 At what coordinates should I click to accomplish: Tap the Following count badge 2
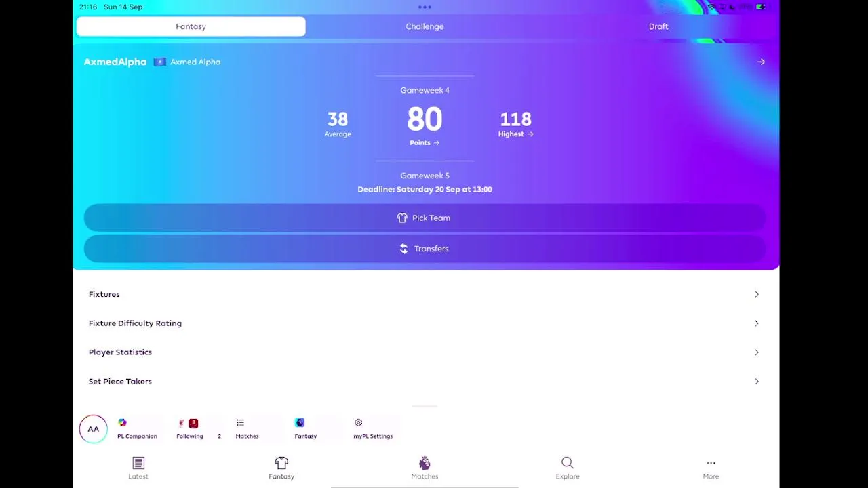click(219, 436)
